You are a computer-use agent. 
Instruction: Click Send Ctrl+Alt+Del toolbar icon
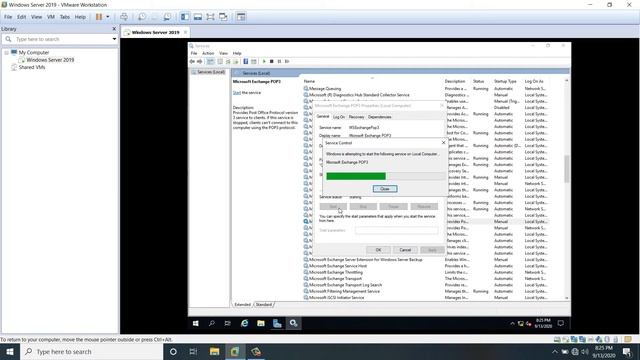click(124, 17)
